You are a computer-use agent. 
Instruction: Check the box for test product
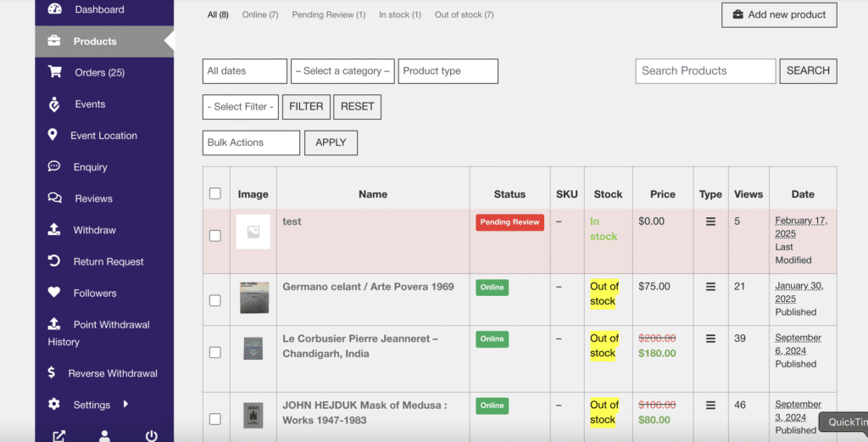point(214,235)
